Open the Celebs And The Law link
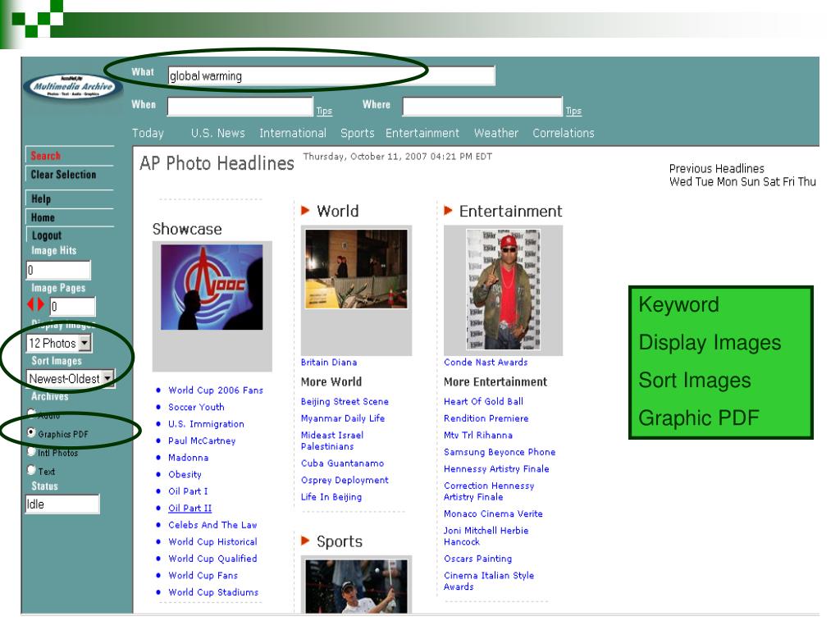This screenshot has width=840, height=630. coord(212,525)
